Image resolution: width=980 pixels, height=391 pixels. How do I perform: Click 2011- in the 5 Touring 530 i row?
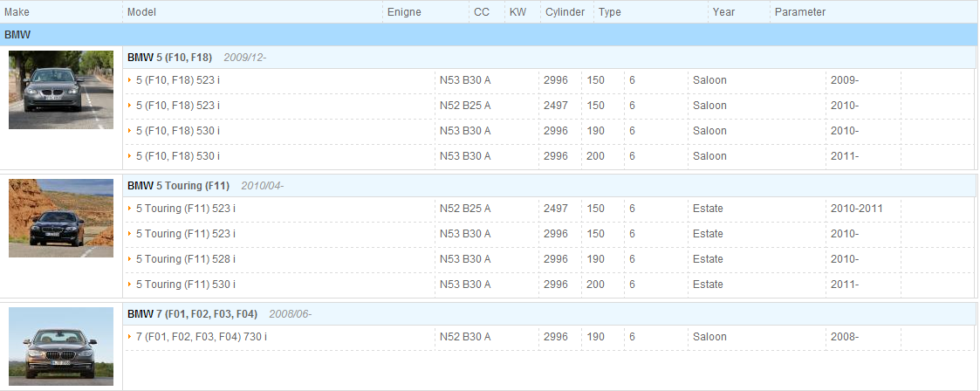point(845,285)
